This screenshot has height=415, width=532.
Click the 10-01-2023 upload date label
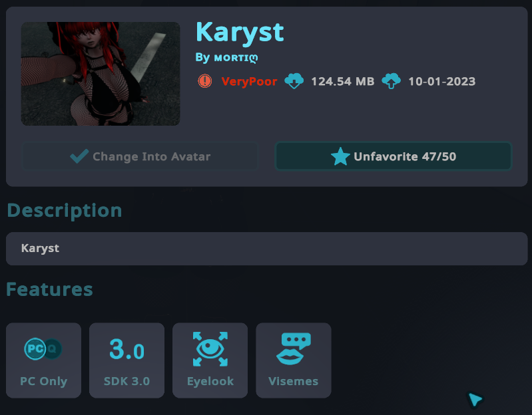click(441, 81)
